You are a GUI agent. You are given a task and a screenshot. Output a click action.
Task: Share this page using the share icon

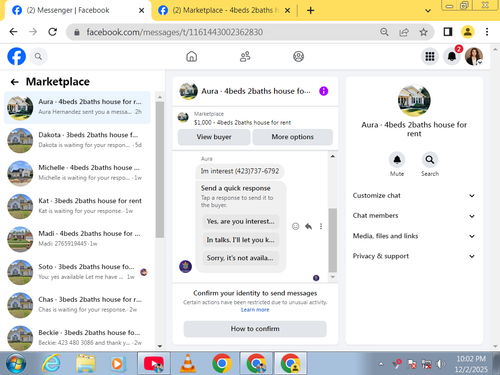(404, 32)
